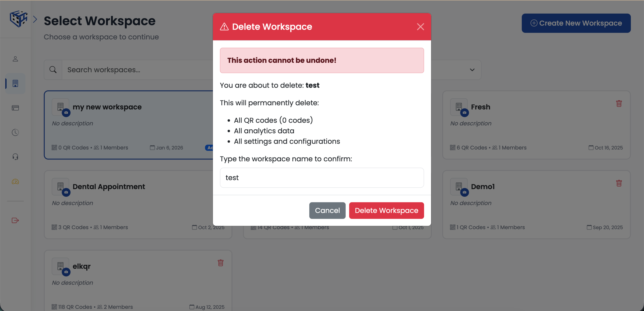Confirm with the red Delete Workspace button

pyautogui.click(x=386, y=210)
